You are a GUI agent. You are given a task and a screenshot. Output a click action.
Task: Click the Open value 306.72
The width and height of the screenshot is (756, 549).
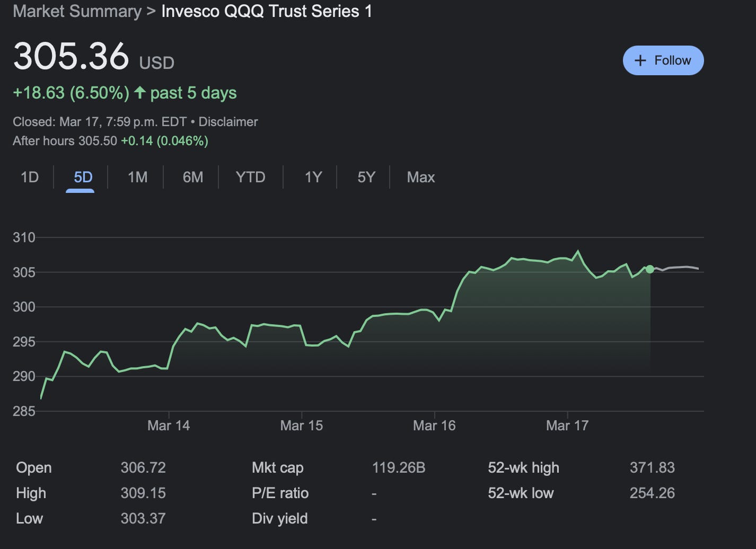(143, 468)
